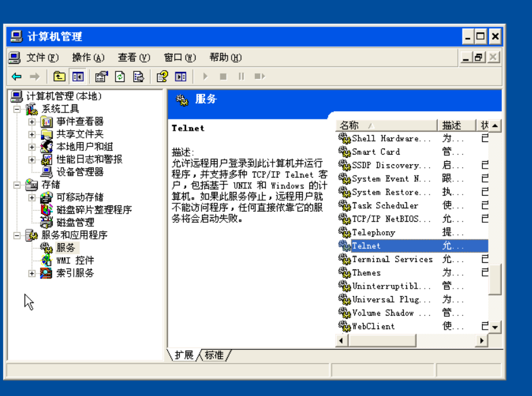The height and width of the screenshot is (396, 532).
Task: Select the WebClient service
Action: pyautogui.click(x=413, y=327)
